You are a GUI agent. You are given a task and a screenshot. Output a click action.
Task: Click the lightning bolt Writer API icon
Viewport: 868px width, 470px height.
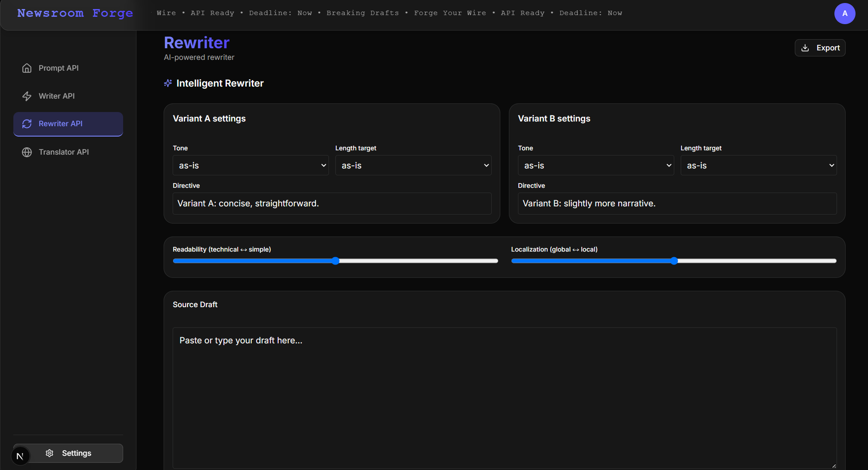point(27,96)
